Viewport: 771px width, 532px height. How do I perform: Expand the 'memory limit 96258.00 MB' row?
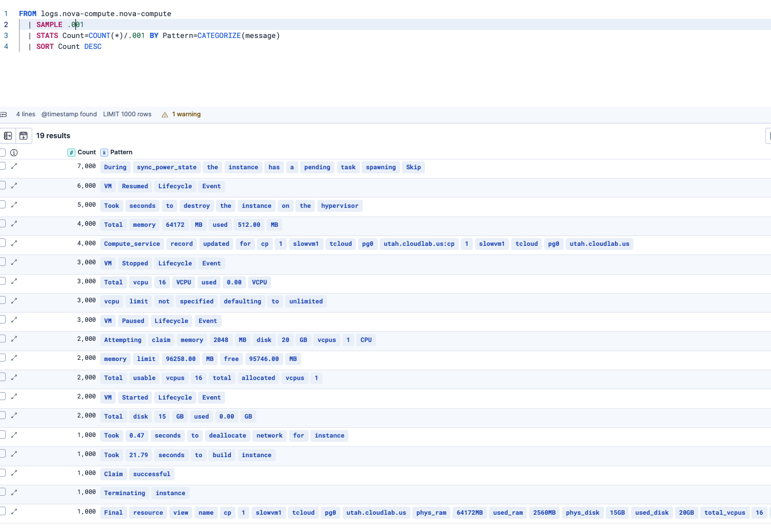(14, 358)
